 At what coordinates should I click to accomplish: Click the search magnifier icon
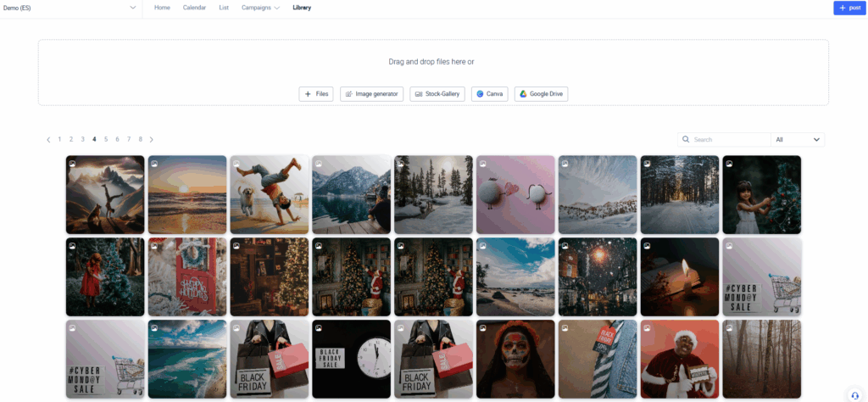687,140
